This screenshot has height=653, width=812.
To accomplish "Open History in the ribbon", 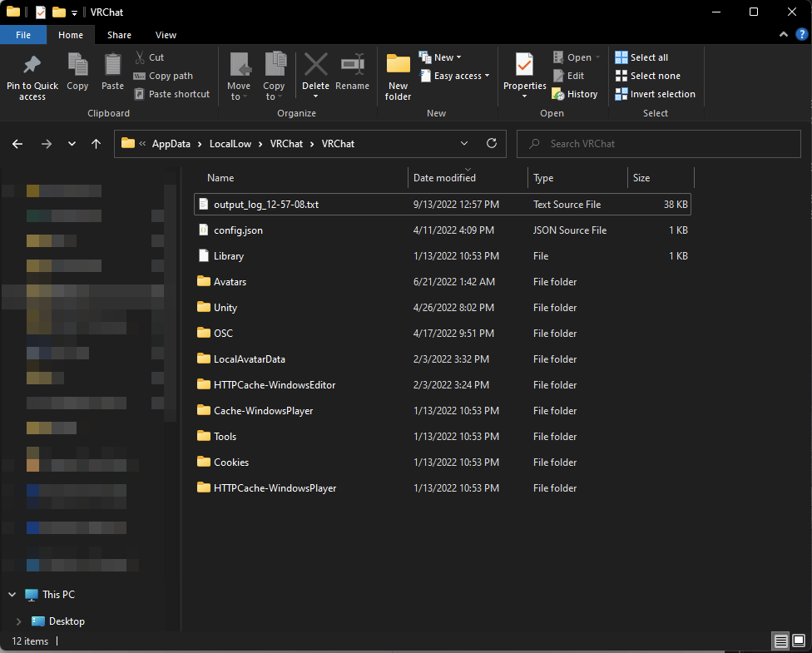I will coord(575,94).
